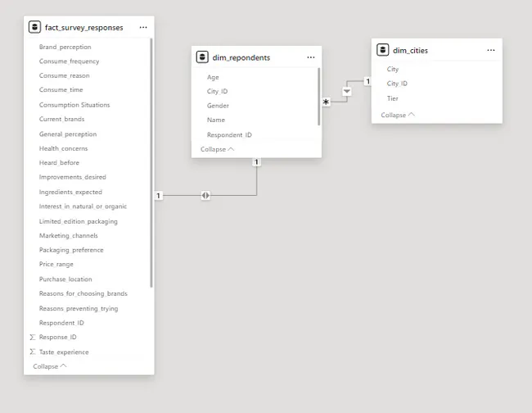Select the Health_concerns field

click(64, 148)
